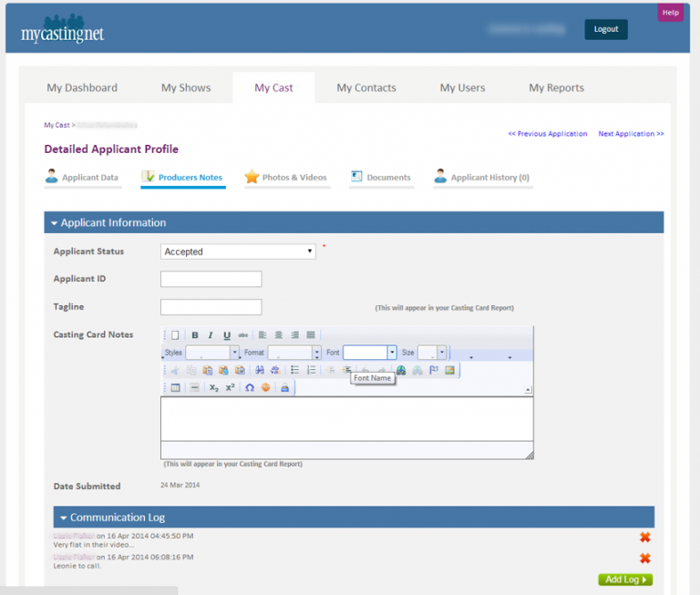Switch to Applicant Data sub-tab
This screenshot has height=595, width=700.
[83, 177]
